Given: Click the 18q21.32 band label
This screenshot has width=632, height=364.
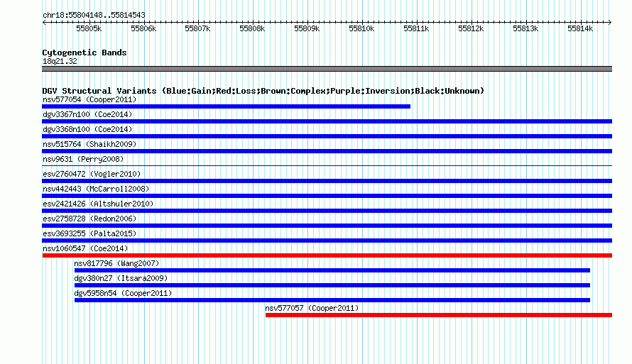Looking at the screenshot, I should 60,61.
